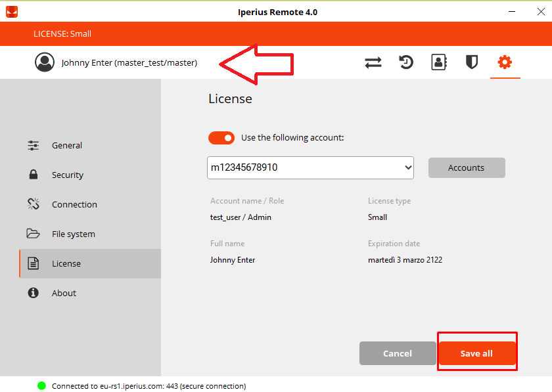Click the 'Connected to eu-rs1.iperius.com' status text
Screen dimensions: 552x392
point(149,386)
